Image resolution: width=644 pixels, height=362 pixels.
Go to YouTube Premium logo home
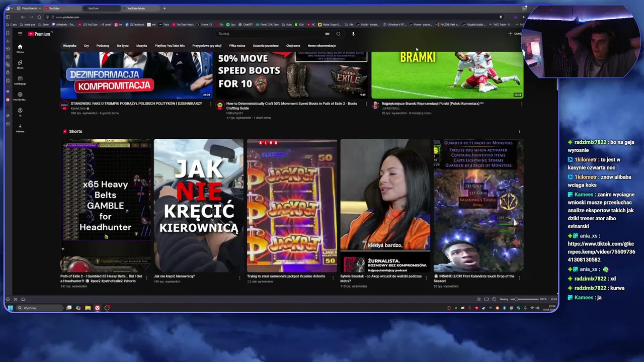pyautogui.click(x=39, y=34)
